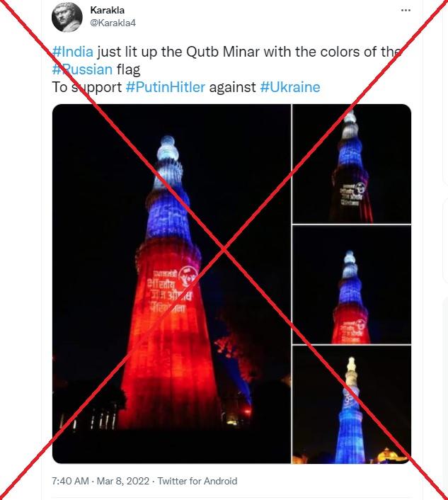Viewport: 448px width, 500px height.
Task: Open the three-dot more options menu
Action: point(406,11)
